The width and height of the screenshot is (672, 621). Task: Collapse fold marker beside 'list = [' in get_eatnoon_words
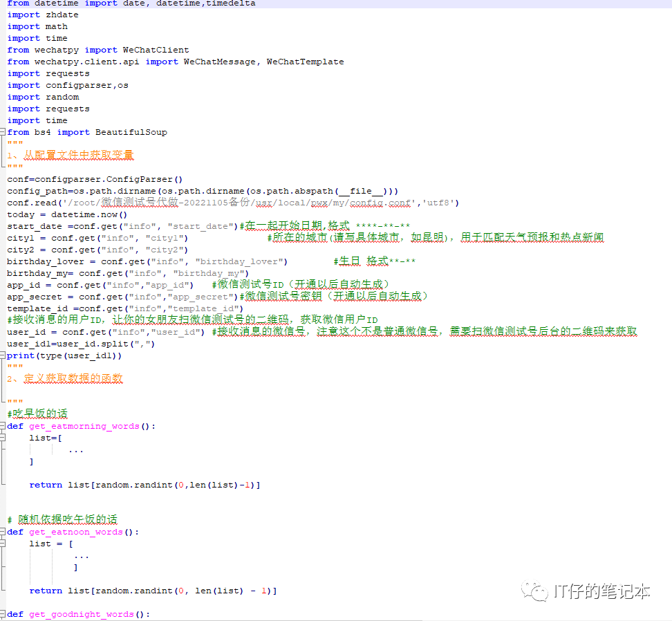3,544
